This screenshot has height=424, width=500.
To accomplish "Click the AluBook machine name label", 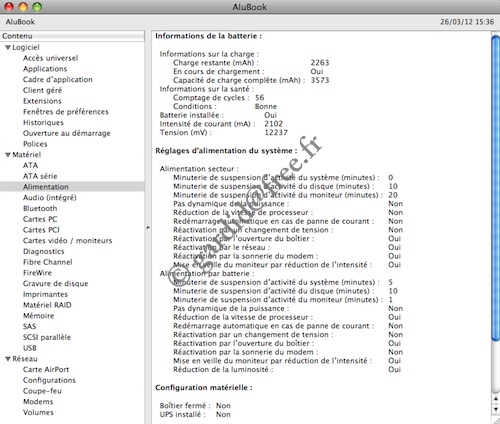I will coord(20,22).
